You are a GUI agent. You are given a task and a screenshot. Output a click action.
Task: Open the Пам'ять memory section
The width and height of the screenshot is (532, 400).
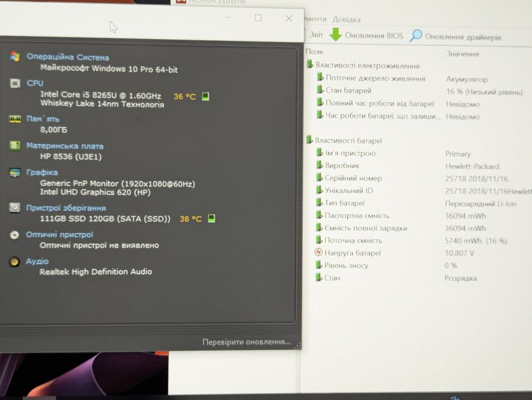pyautogui.click(x=43, y=119)
